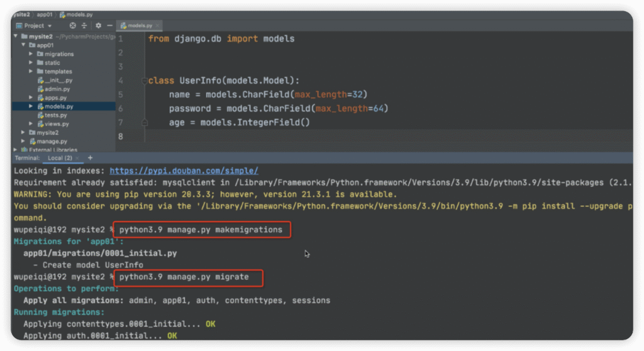Click the Collapse All icon in Project panel
This screenshot has width=644, height=351.
pos(84,26)
